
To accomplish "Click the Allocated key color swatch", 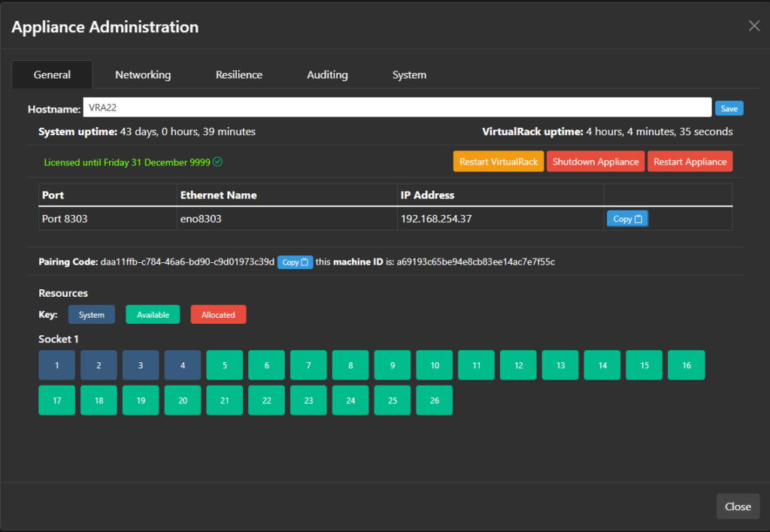I will [x=218, y=315].
